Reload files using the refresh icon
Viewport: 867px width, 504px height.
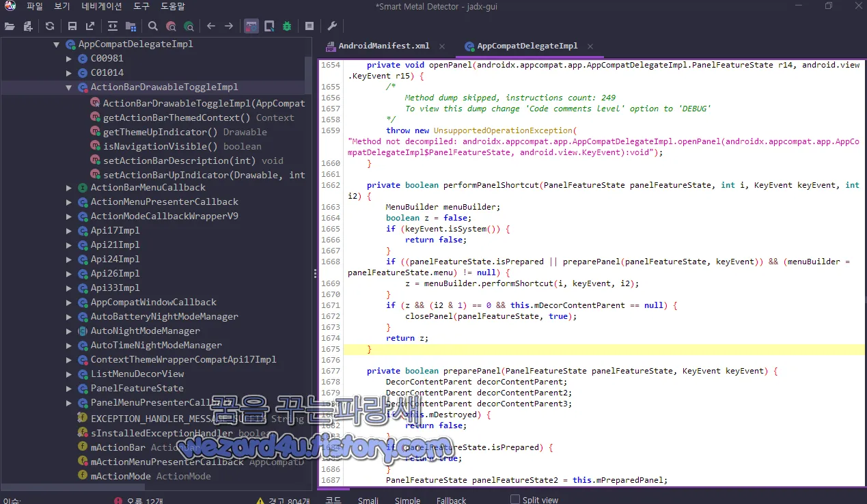(x=49, y=26)
